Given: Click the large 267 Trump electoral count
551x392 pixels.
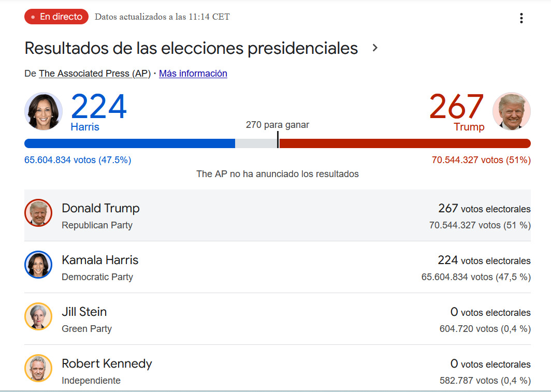Looking at the screenshot, I should point(456,107).
